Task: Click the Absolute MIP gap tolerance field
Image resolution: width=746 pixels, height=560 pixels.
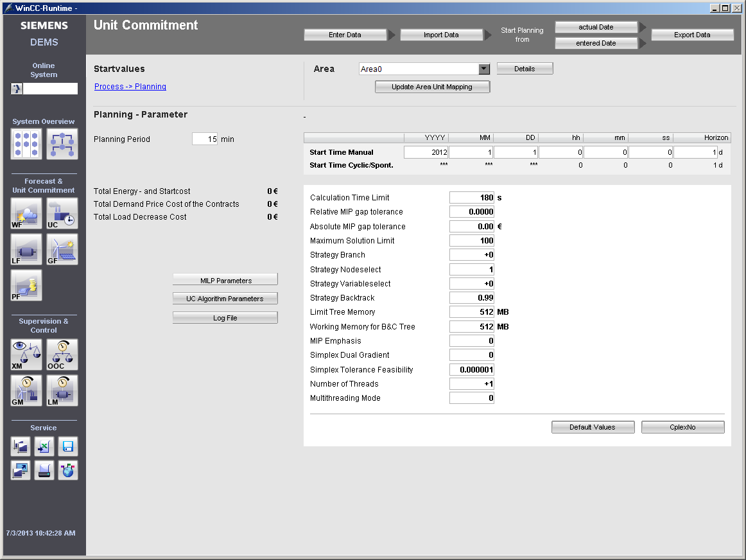Action: tap(472, 227)
